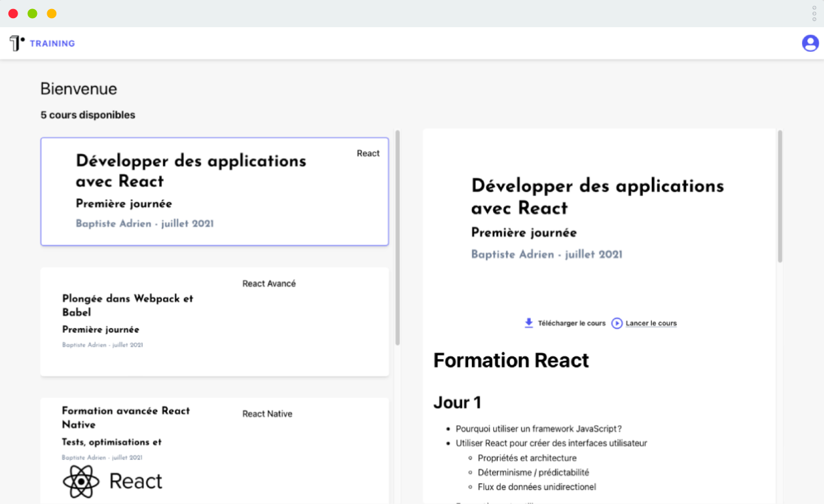Select the Développer des applications avec React card
The image size is (824, 504).
click(214, 191)
